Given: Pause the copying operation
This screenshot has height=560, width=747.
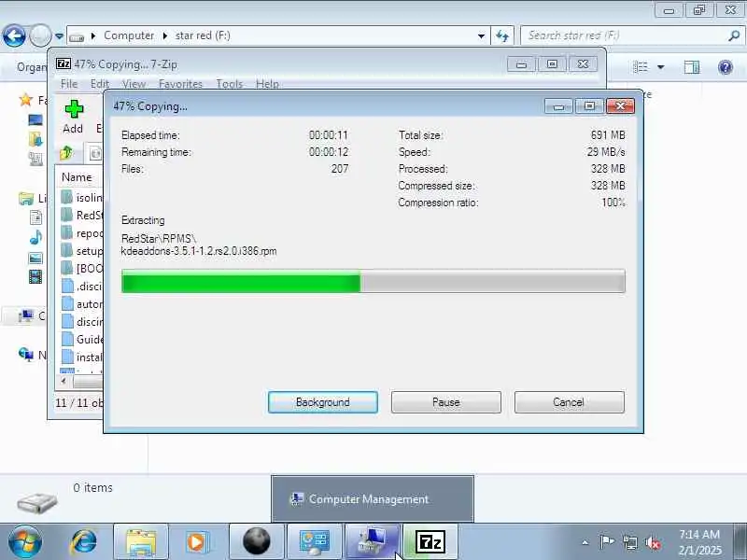Looking at the screenshot, I should pyautogui.click(x=446, y=402).
